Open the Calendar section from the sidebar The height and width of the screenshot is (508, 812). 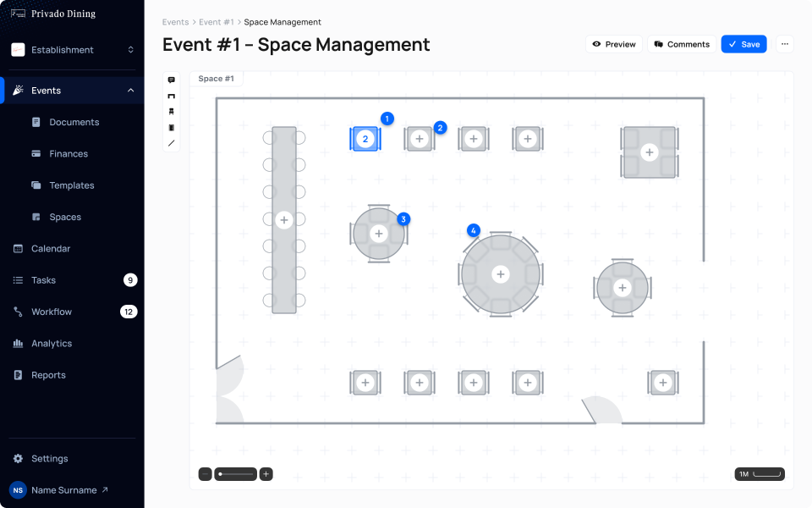point(51,248)
